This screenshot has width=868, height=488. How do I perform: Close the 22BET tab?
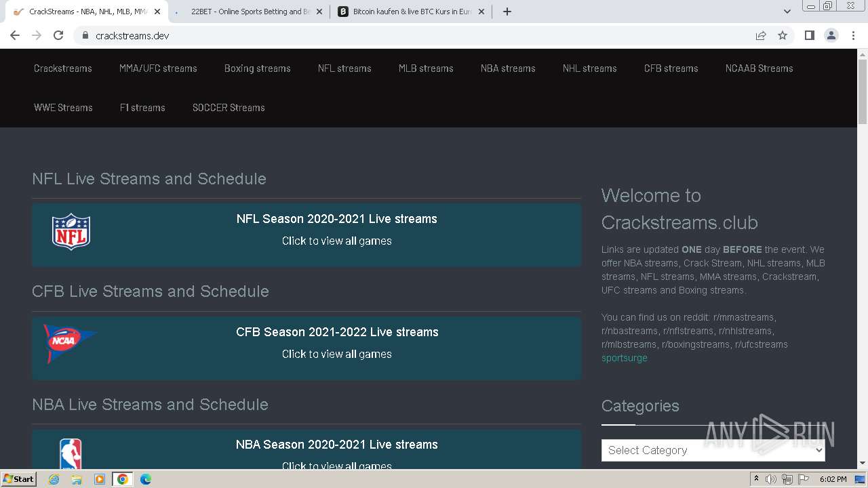click(x=319, y=12)
